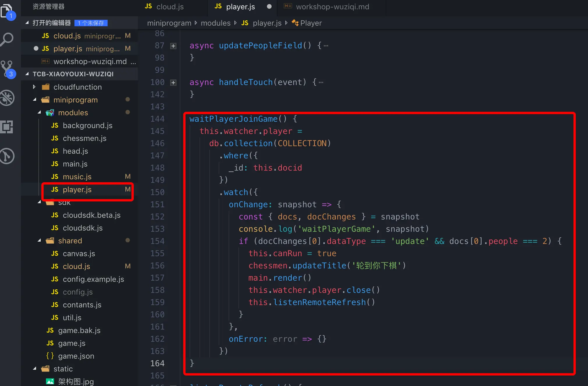Switch to the cloud.js tab
Image resolution: width=588 pixels, height=386 pixels.
[170, 6]
